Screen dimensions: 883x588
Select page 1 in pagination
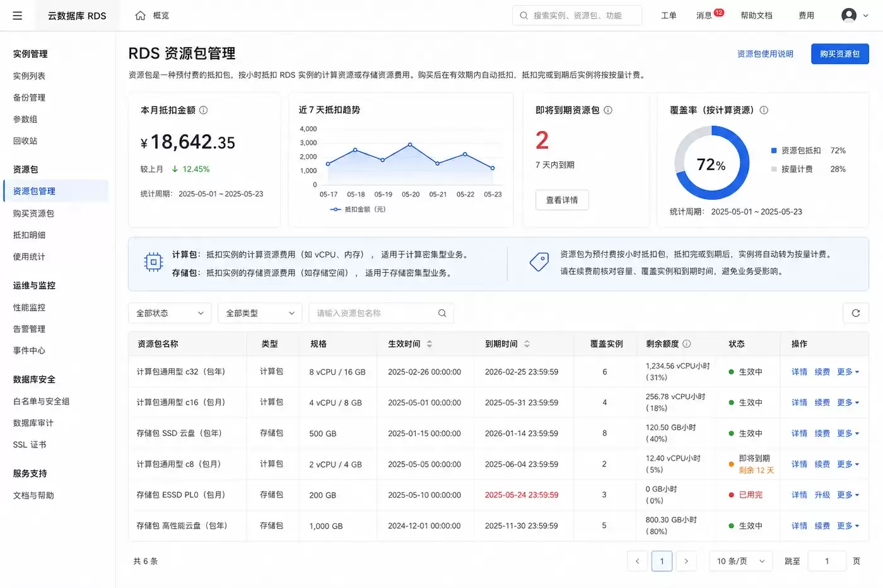[662, 561]
